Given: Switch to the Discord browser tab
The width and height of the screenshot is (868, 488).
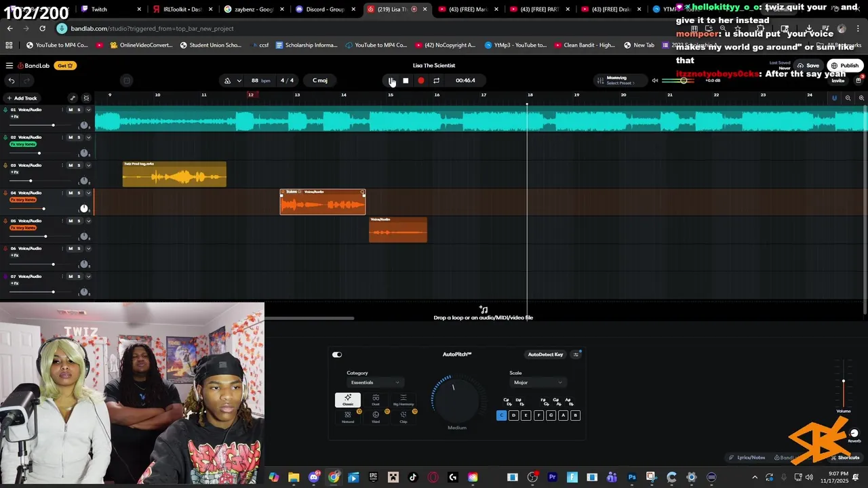Looking at the screenshot, I should click(327, 9).
